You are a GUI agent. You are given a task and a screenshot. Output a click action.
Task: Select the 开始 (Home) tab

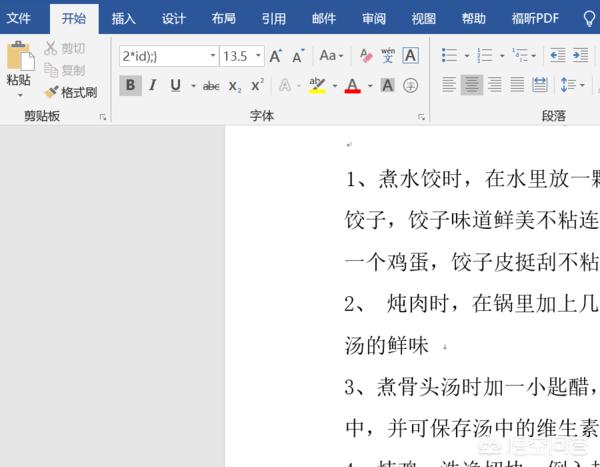pos(74,18)
